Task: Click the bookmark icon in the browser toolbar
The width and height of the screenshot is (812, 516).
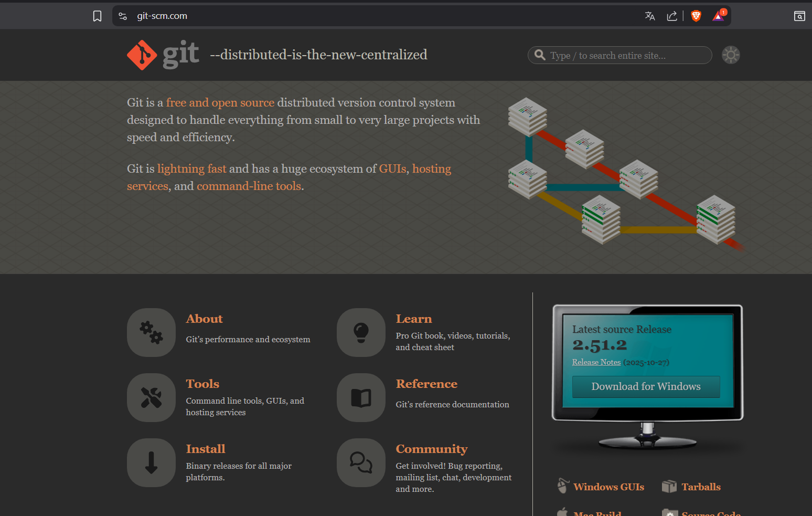Action: [x=97, y=16]
